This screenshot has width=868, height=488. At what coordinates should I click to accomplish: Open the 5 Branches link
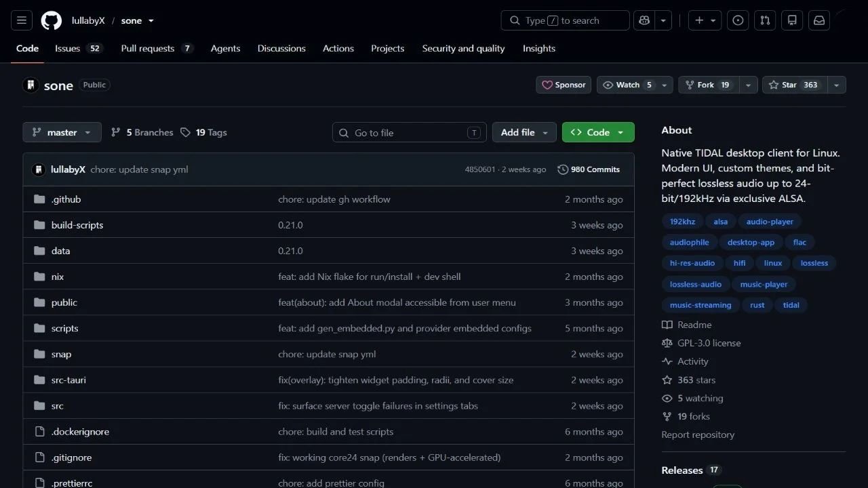tap(142, 132)
